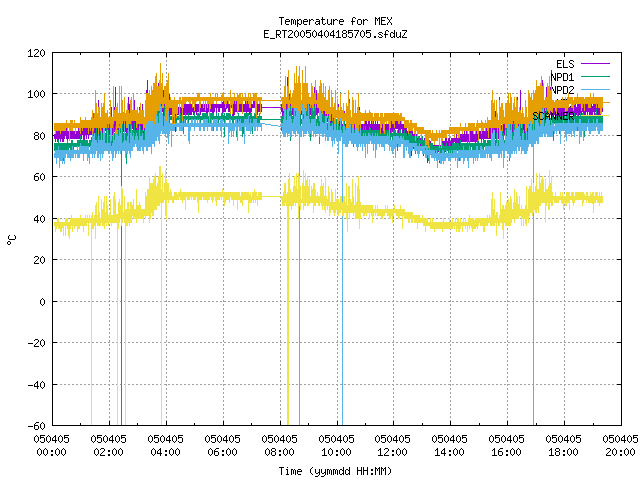Screen dimensions: 640x480
Task: Click the "°C" y-axis label
Action: tap(12, 240)
